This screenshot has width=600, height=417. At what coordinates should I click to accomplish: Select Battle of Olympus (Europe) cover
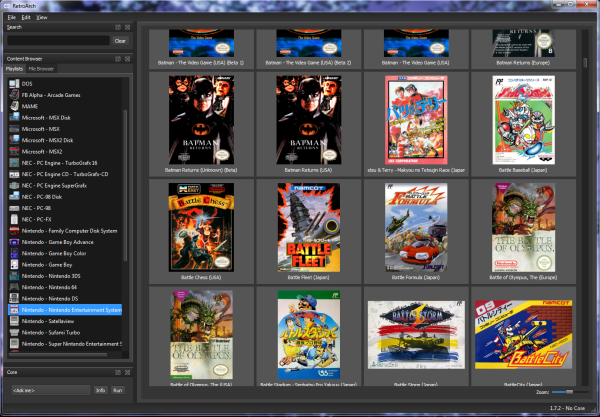pos(523,227)
